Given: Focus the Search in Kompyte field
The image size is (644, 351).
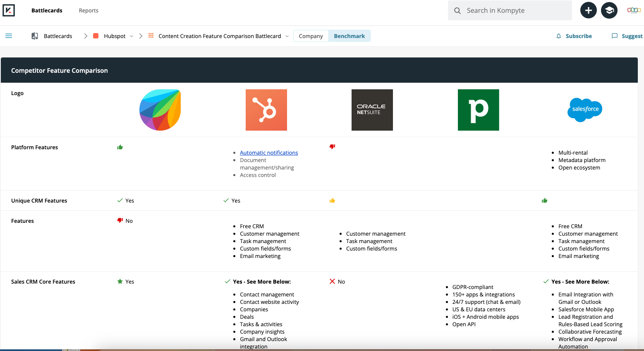Looking at the screenshot, I should point(510,10).
